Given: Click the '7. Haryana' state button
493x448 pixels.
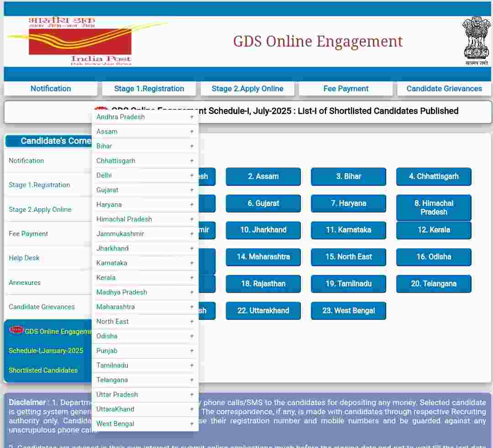Looking at the screenshot, I should pyautogui.click(x=348, y=204).
